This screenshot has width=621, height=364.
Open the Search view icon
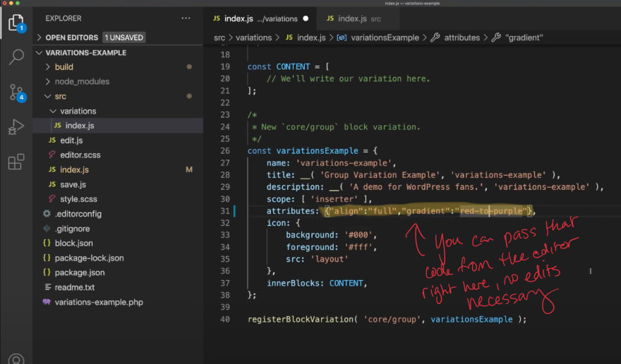16,57
